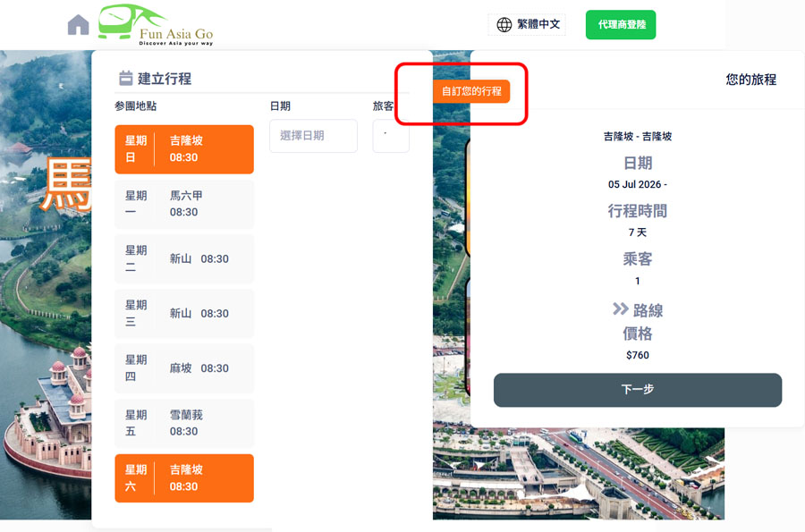
Task: Go to the home page icon
Action: [x=78, y=25]
